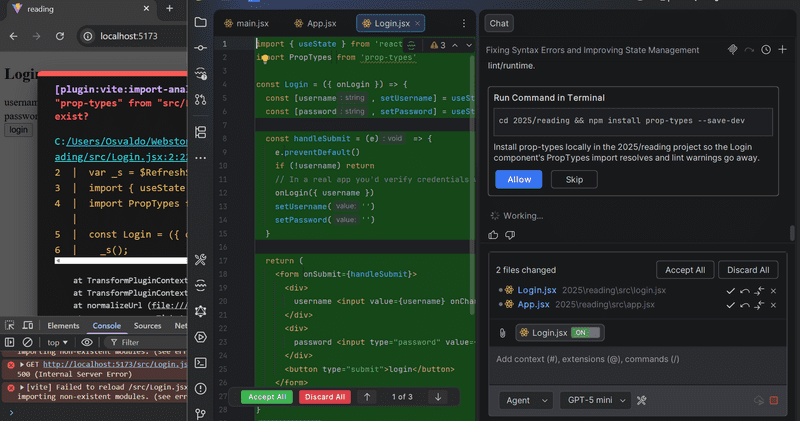The image size is (800, 421).
Task: Clear the DevTools console
Action: pyautogui.click(x=28, y=342)
